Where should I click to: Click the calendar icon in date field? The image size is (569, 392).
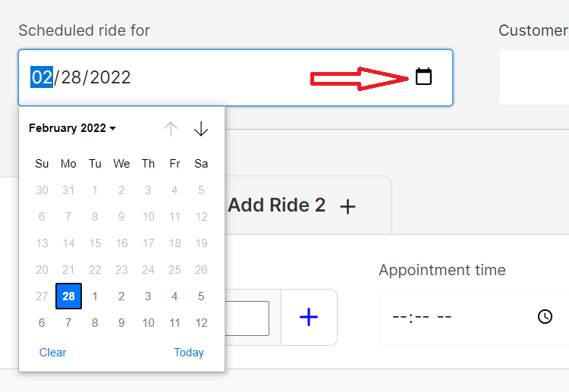[423, 77]
